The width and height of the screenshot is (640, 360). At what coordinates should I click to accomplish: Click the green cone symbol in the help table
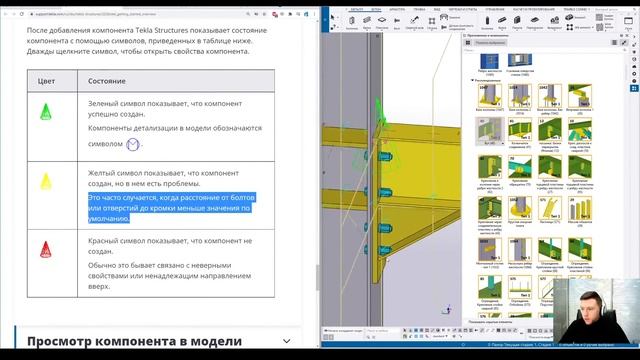click(46, 111)
